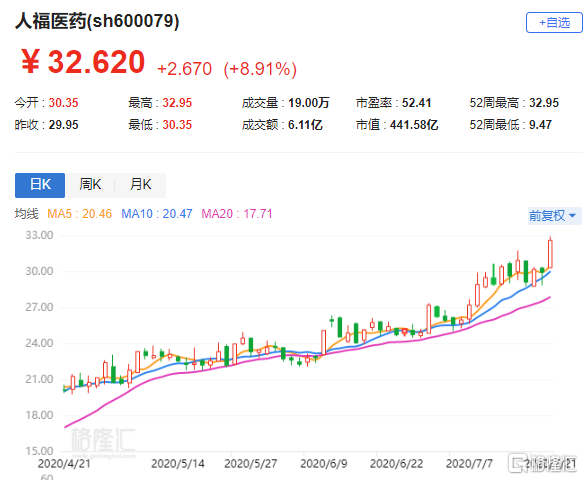
Task: Click the 成交额 value 6.11亿
Action: (x=305, y=125)
